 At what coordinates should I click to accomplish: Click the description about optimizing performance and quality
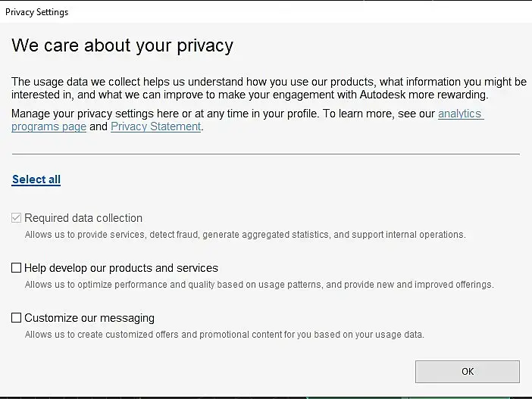[258, 285]
